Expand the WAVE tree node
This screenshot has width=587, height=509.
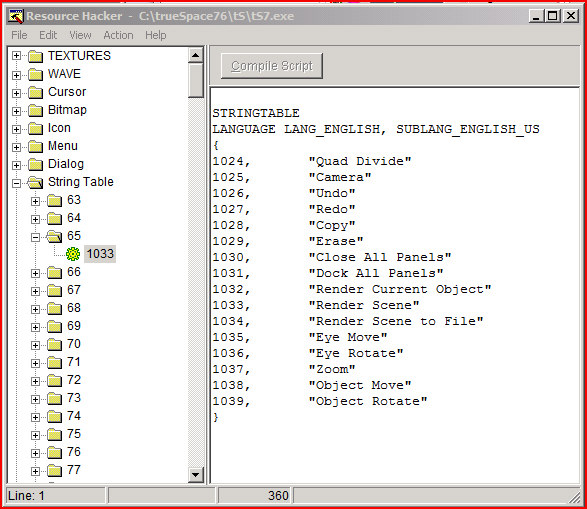pos(16,75)
